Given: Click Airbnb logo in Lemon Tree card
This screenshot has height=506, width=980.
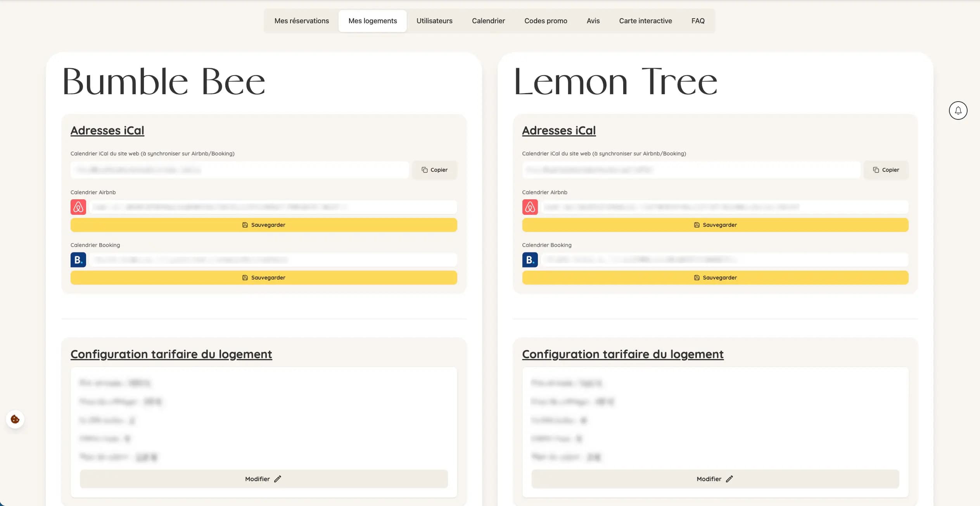Looking at the screenshot, I should pos(530,207).
